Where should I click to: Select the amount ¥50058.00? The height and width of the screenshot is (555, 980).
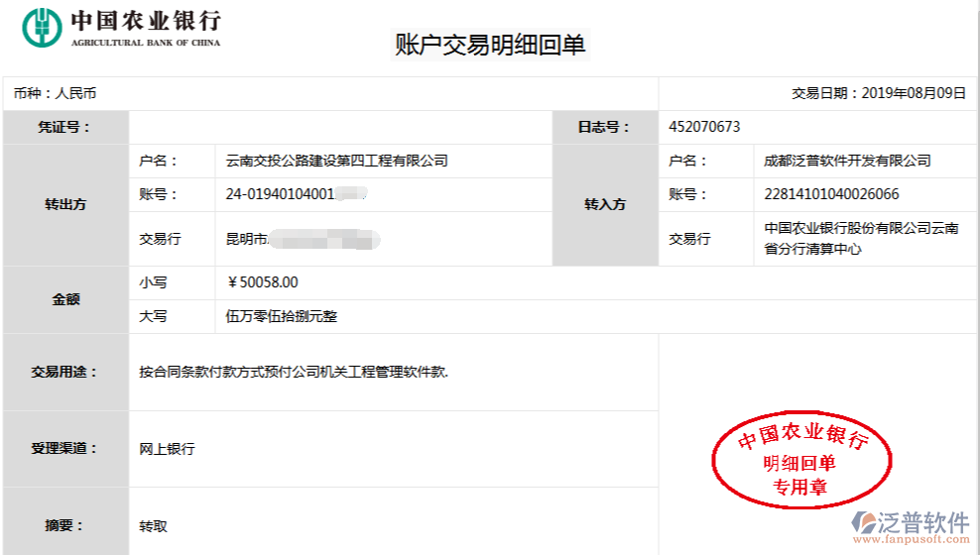click(263, 282)
